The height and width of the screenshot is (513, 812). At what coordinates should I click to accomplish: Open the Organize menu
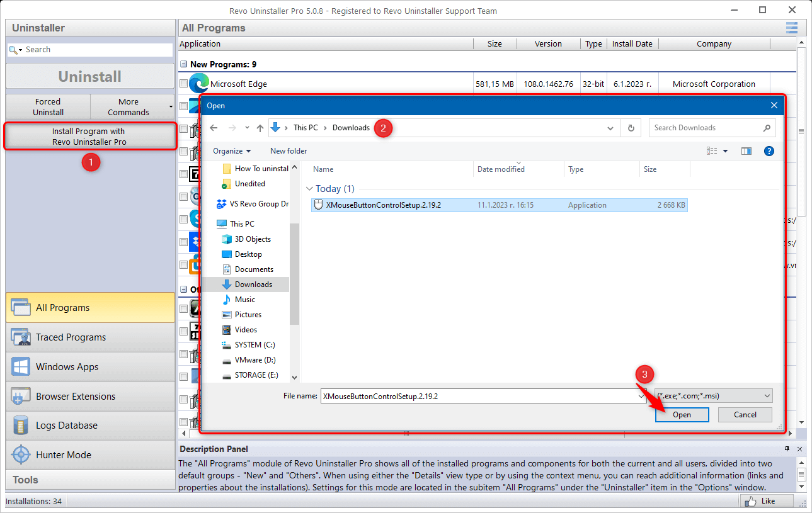tap(232, 151)
